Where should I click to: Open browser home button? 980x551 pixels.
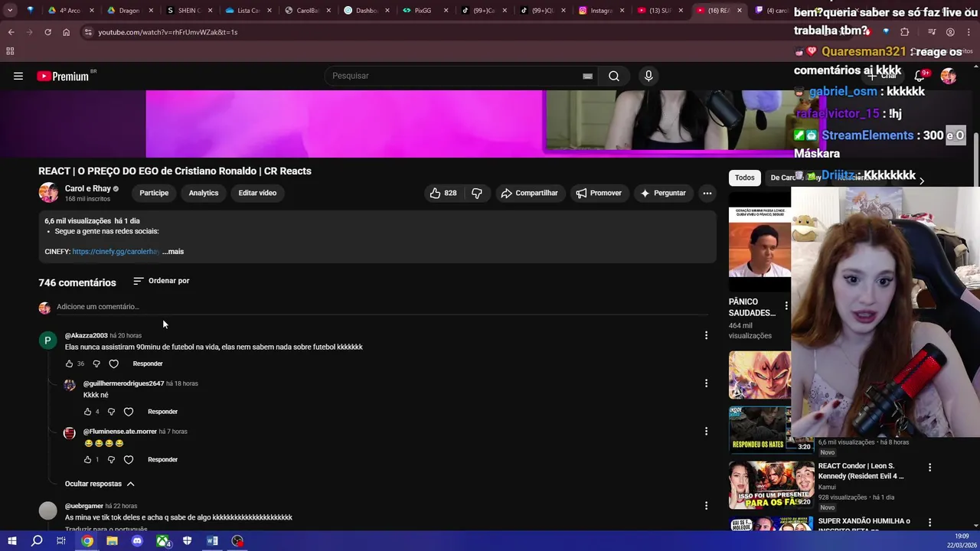66,32
